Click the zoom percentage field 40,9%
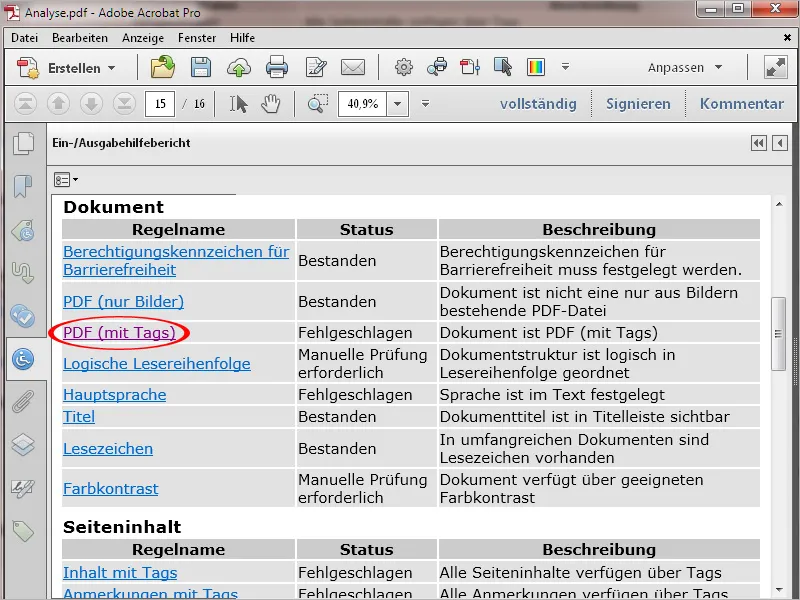800x600 pixels. click(x=362, y=104)
